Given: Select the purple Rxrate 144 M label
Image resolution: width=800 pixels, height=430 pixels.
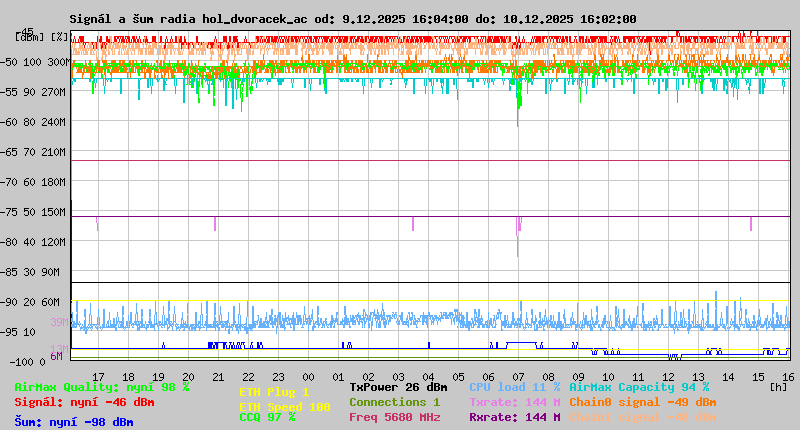Looking at the screenshot, I should coord(514,417).
